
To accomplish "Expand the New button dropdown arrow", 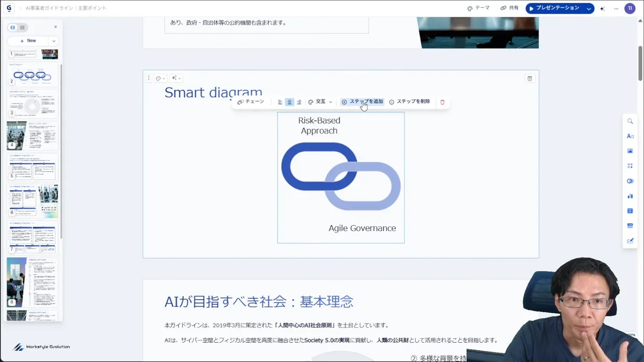I will tap(54, 41).
